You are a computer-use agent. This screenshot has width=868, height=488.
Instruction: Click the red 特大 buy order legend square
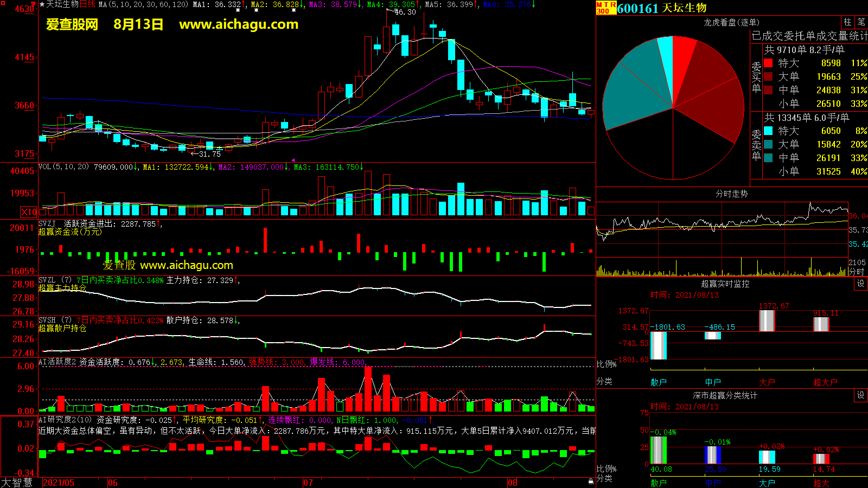768,63
